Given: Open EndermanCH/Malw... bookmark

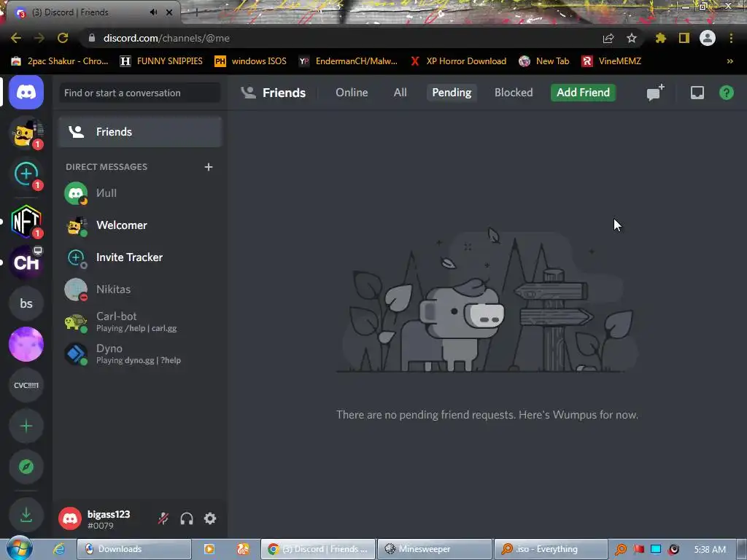Looking at the screenshot, I should 348,61.
